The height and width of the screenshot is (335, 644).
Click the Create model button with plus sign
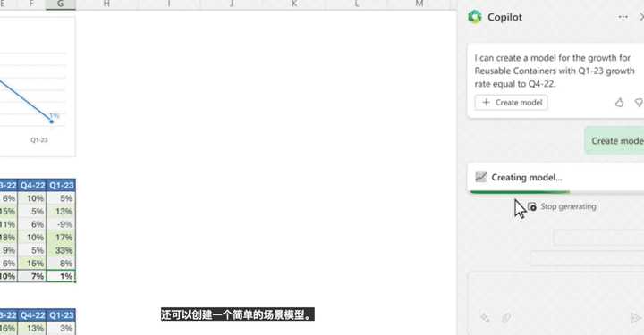512,103
